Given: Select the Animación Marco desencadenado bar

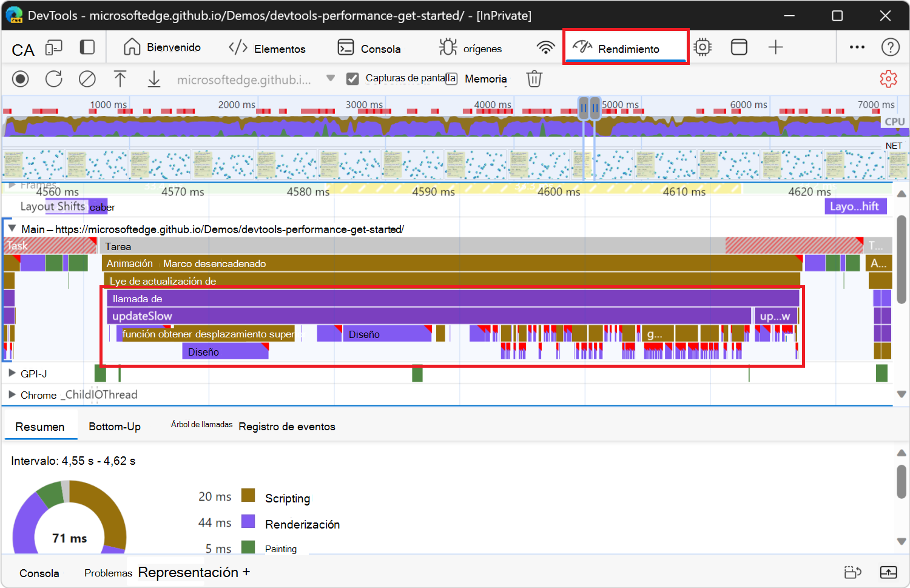Looking at the screenshot, I should tap(451, 263).
